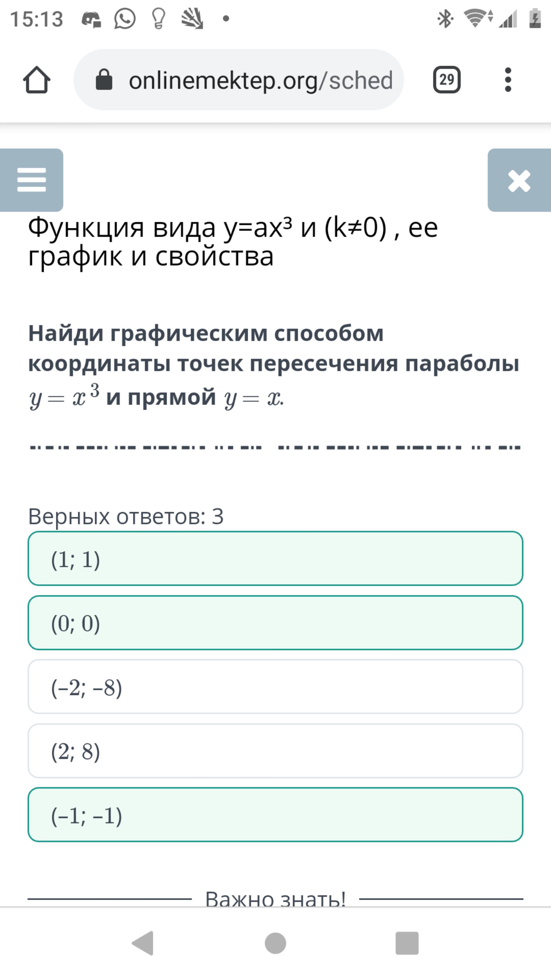Tap the battery icon in status bar
This screenshot has width=551, height=980.
[535, 19]
